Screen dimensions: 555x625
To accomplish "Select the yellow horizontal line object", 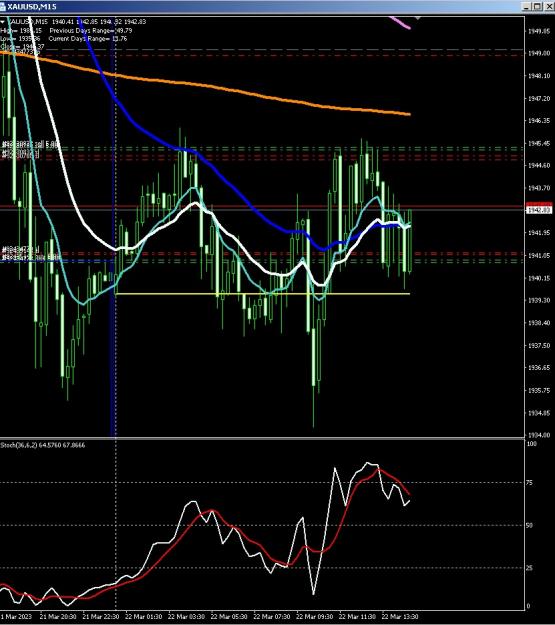I will [x=262, y=294].
